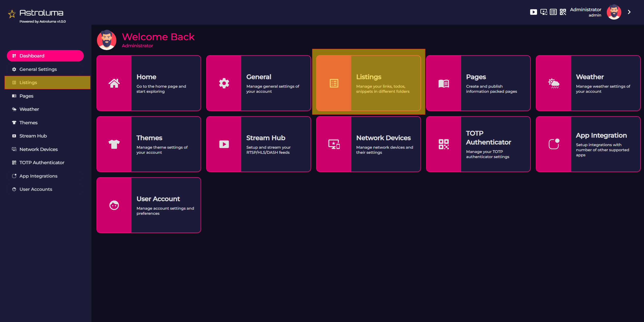Open the Listings section from sidebar

tap(46, 82)
